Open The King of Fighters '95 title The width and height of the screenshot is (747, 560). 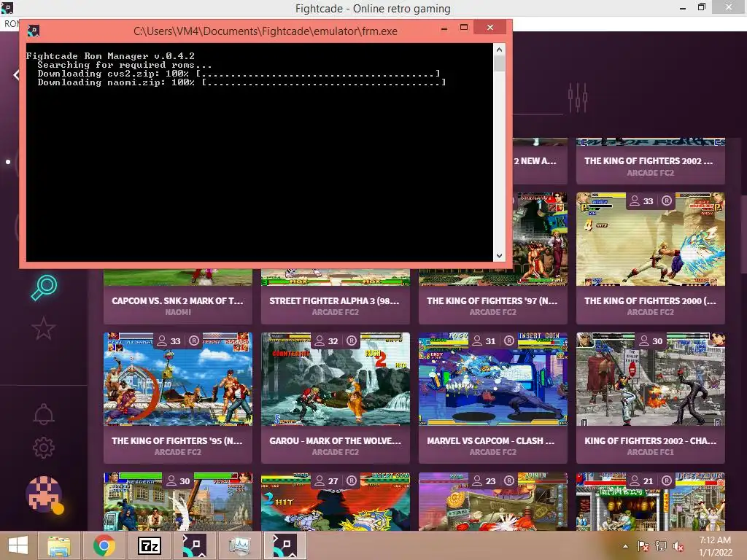[177, 441]
